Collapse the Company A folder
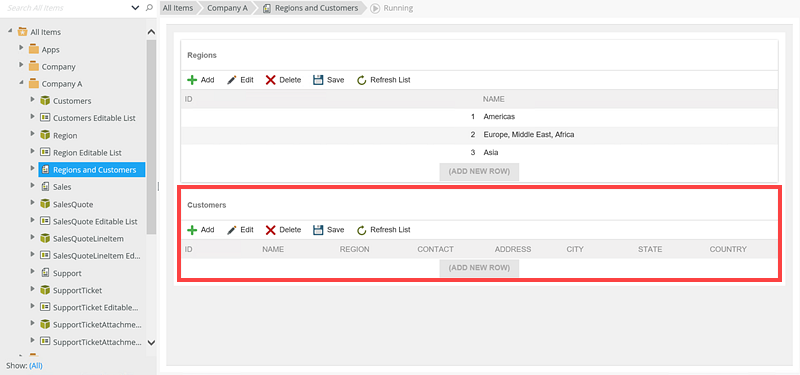The image size is (800, 375). tap(21, 82)
